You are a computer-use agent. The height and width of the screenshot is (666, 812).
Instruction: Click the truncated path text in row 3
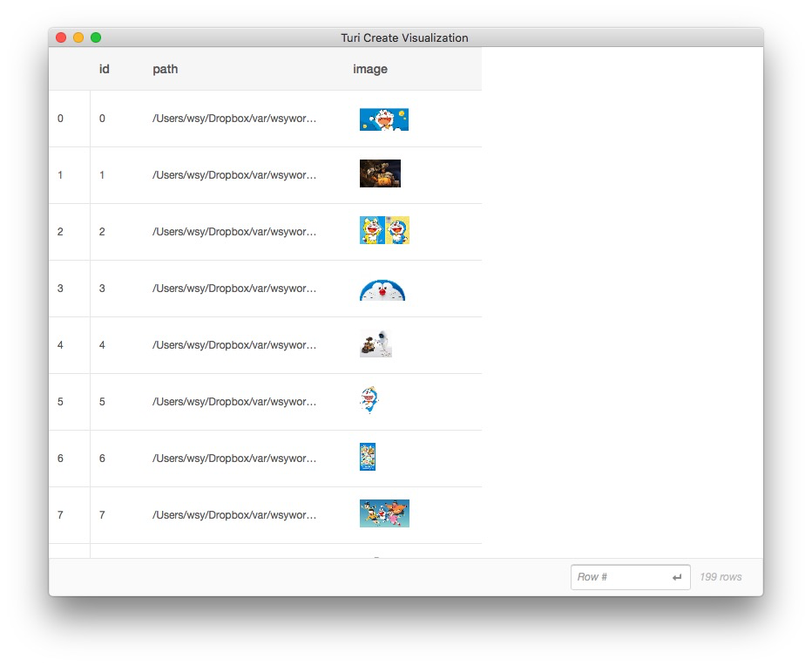[x=234, y=289]
